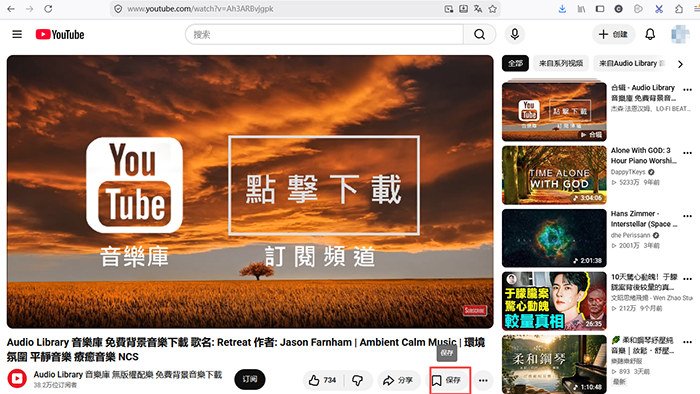Open the Audio Library channel avatar
The width and height of the screenshot is (700, 394).
(x=17, y=379)
